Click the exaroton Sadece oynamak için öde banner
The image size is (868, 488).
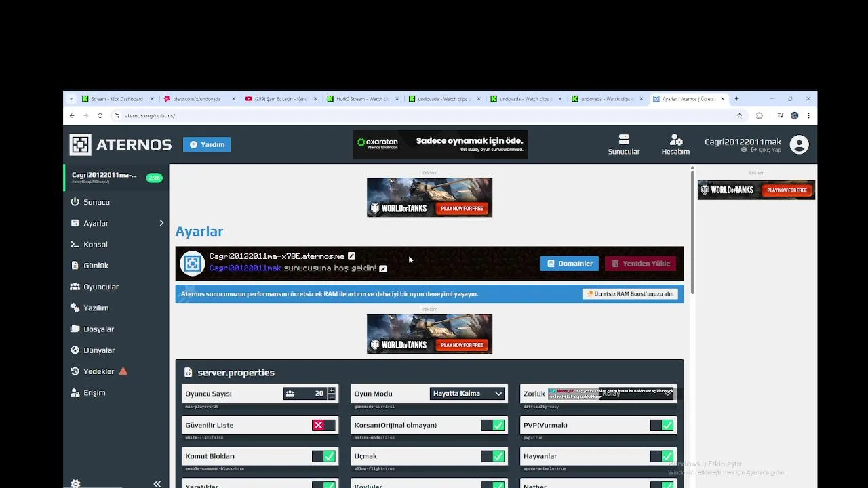pos(440,144)
